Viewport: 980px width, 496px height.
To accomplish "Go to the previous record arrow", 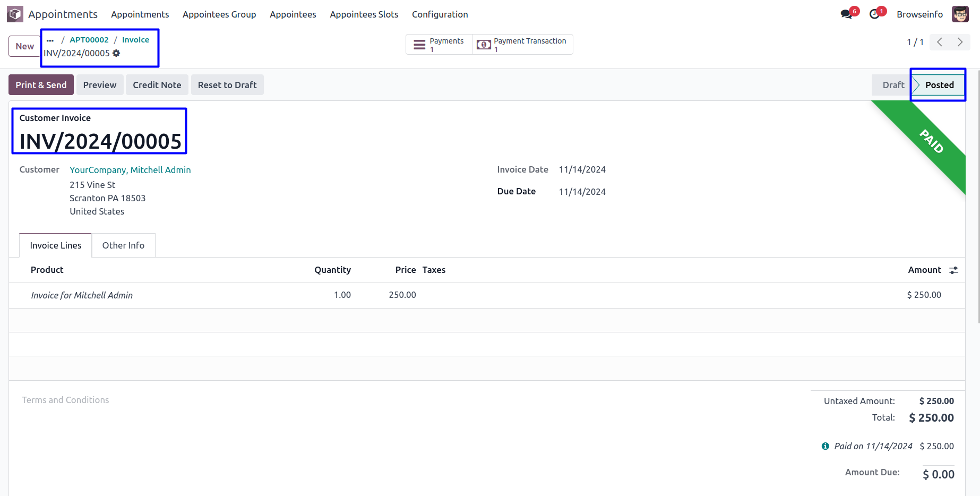I will point(940,42).
